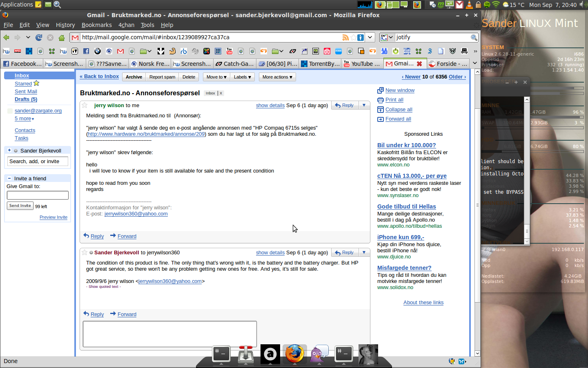Open the jerrywilson360@yahoo.com link under E-post
588x368 pixels.
pyautogui.click(x=136, y=214)
